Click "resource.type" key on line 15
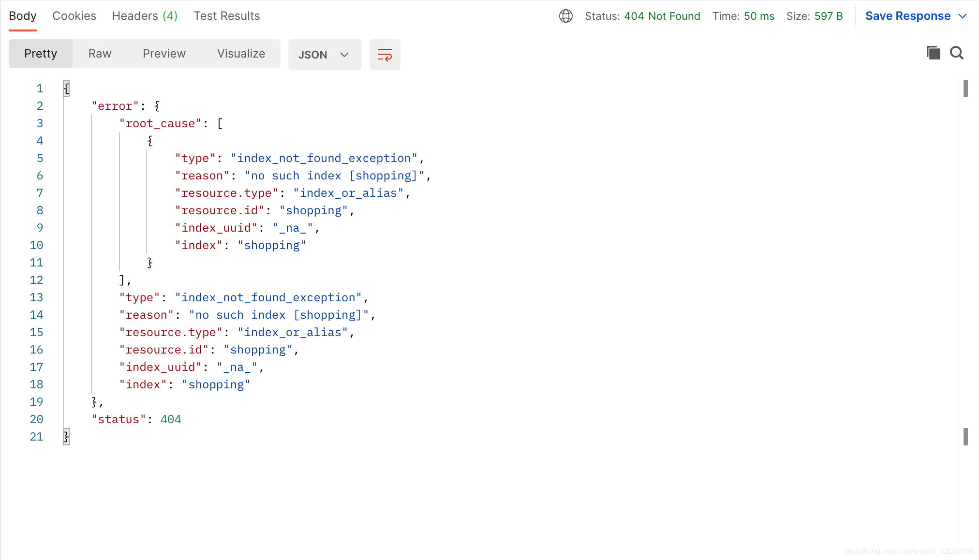 click(x=171, y=332)
